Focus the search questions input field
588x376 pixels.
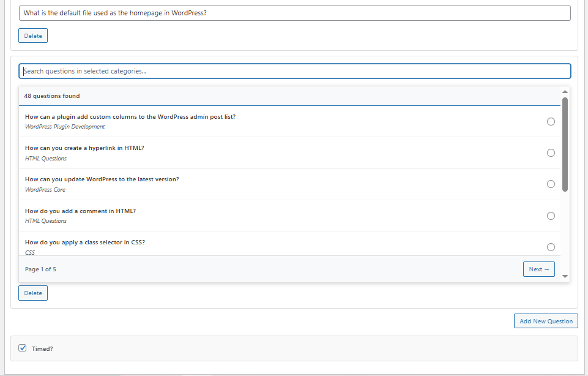coord(294,71)
